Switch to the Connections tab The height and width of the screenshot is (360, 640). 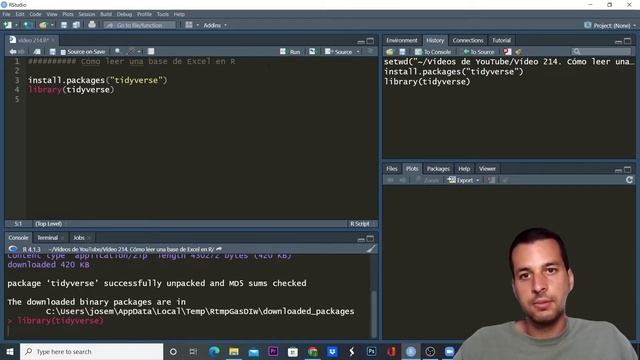[x=468, y=40]
